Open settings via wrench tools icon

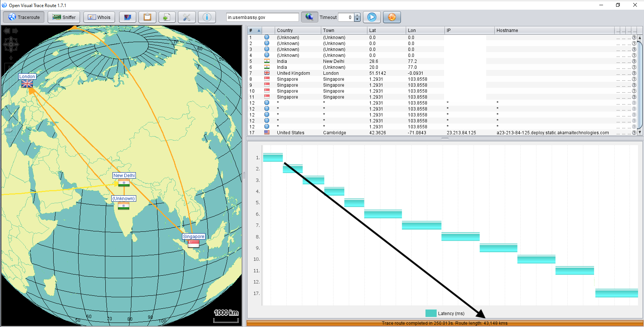tap(187, 17)
